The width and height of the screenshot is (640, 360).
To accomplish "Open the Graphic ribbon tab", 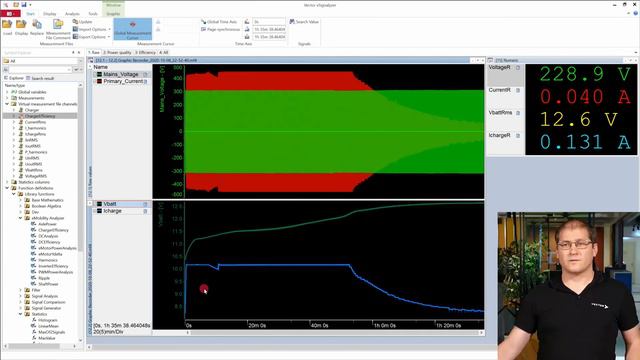I will [x=113, y=14].
